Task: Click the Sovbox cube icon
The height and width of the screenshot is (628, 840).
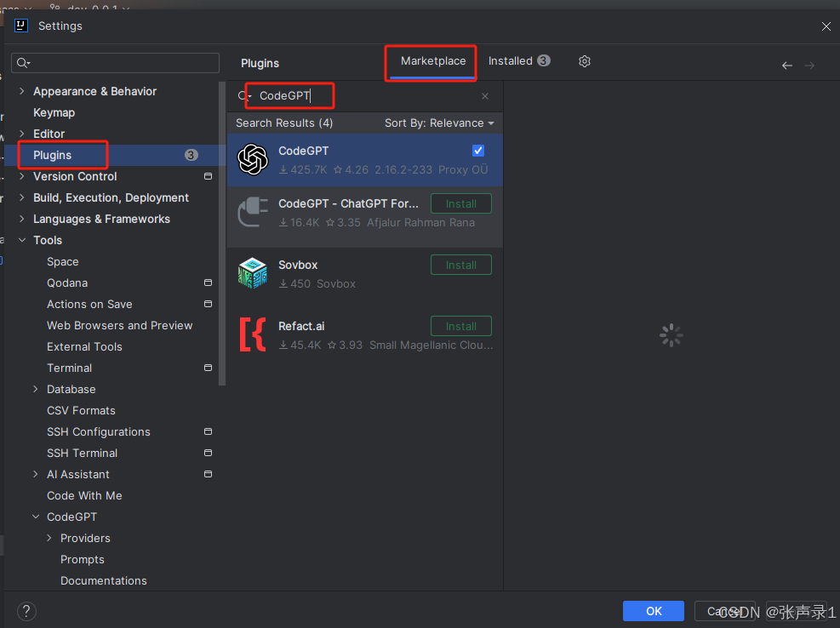Action: pyautogui.click(x=253, y=273)
